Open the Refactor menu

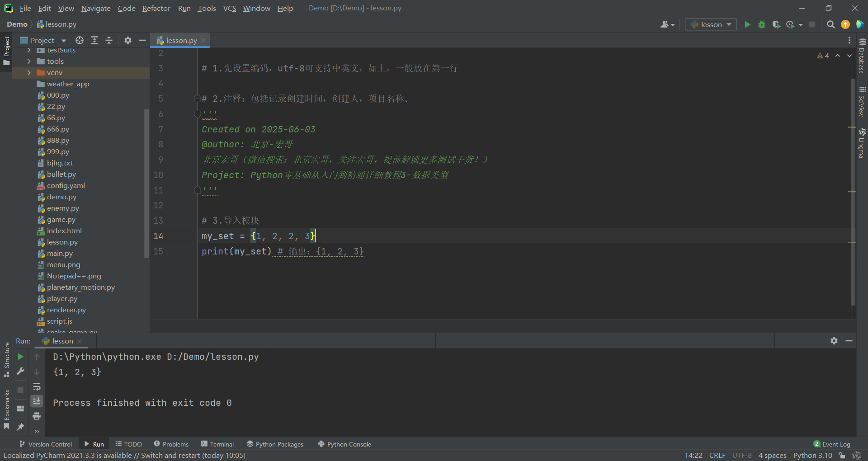156,8
